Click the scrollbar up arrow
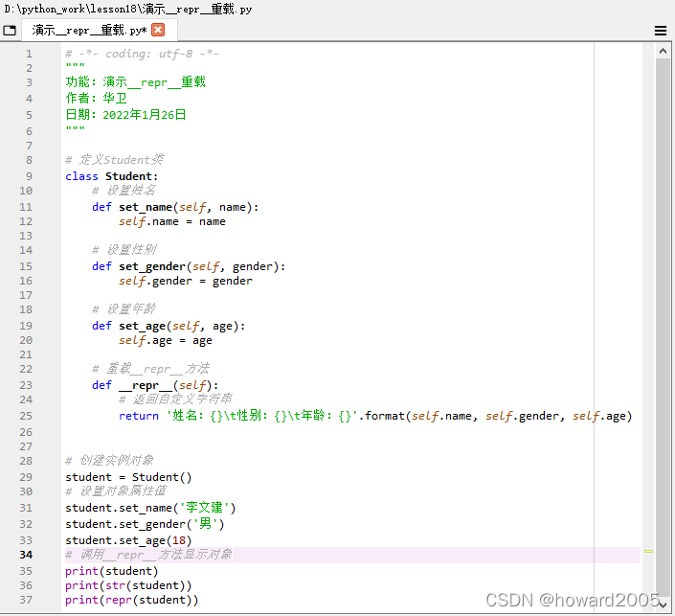Screen dimensions: 675x616 coord(663,52)
